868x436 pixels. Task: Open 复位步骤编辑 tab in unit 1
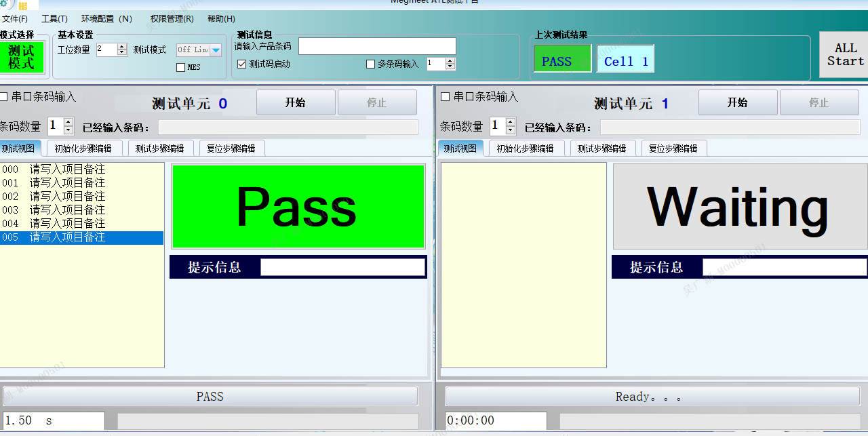[x=674, y=148]
